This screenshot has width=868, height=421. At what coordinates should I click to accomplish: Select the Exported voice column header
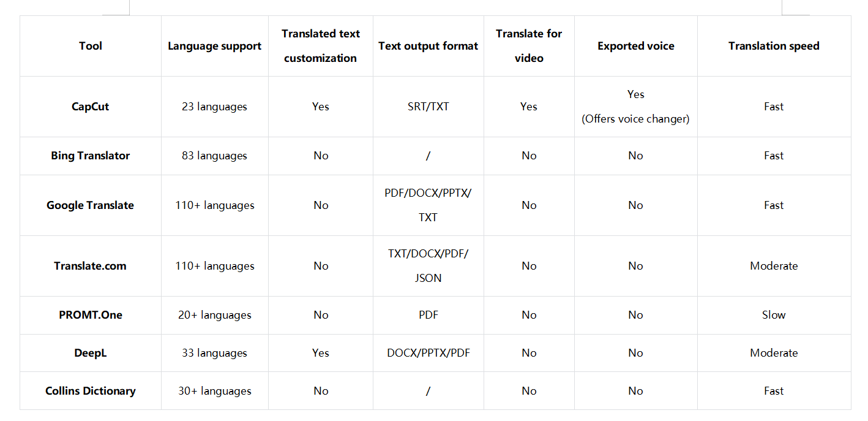tap(635, 46)
